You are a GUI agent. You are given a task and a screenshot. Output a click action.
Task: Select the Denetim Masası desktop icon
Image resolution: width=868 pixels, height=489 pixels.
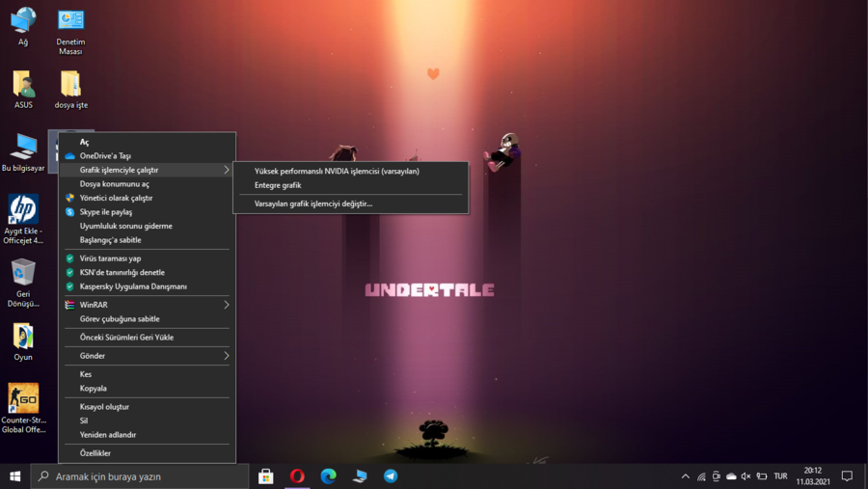70,21
